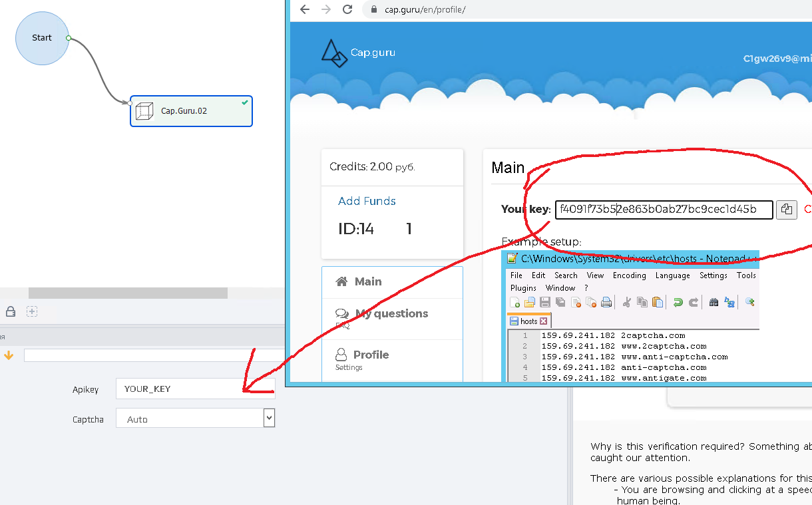The image size is (812, 505).
Task: Click the Save icon in Notepad++ toolbar
Action: point(545,303)
